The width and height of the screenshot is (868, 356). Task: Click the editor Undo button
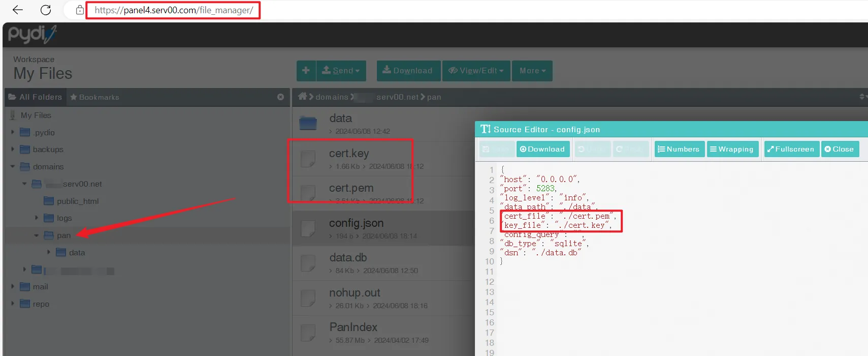point(593,149)
